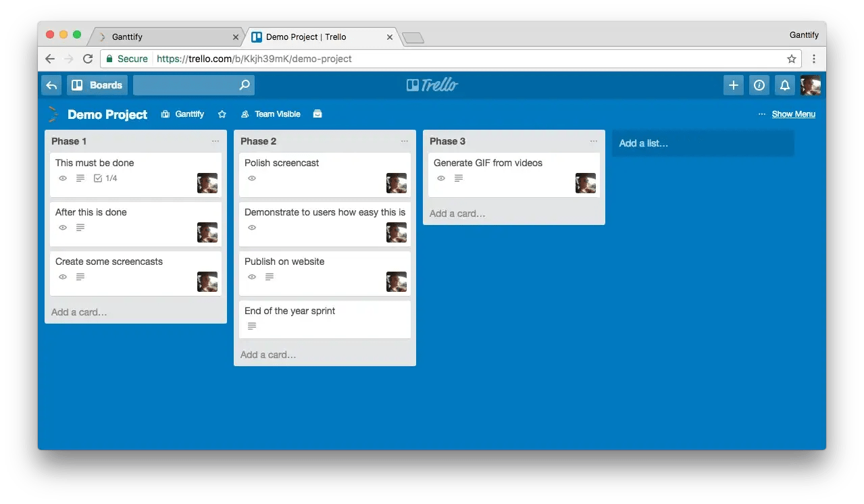Open the info circle icon in the header
864x504 pixels.
[x=759, y=85]
